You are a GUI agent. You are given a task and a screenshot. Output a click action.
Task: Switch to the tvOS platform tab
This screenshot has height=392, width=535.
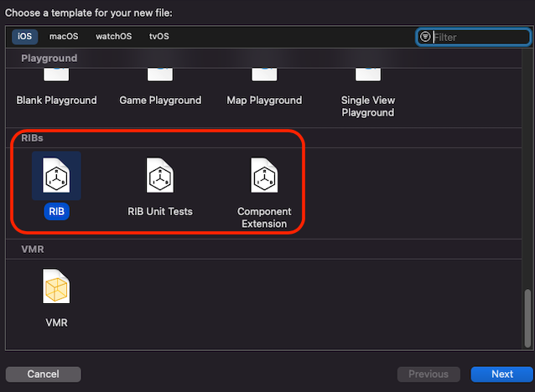[159, 37]
